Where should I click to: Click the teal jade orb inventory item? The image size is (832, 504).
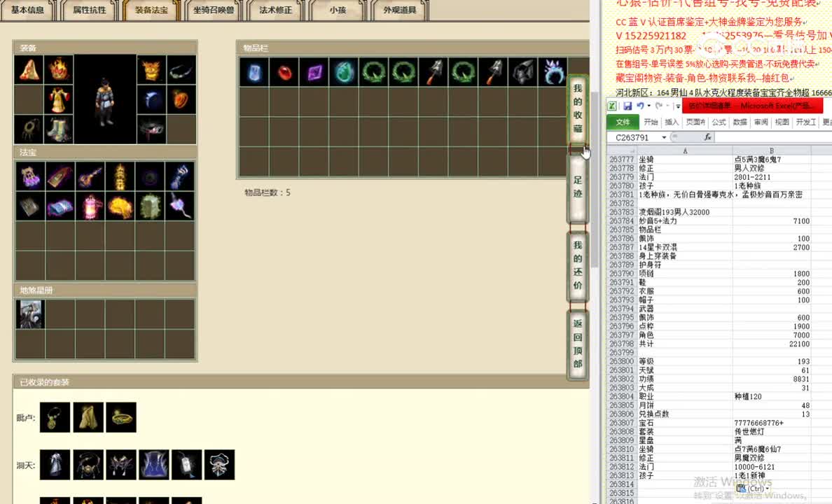[344, 71]
